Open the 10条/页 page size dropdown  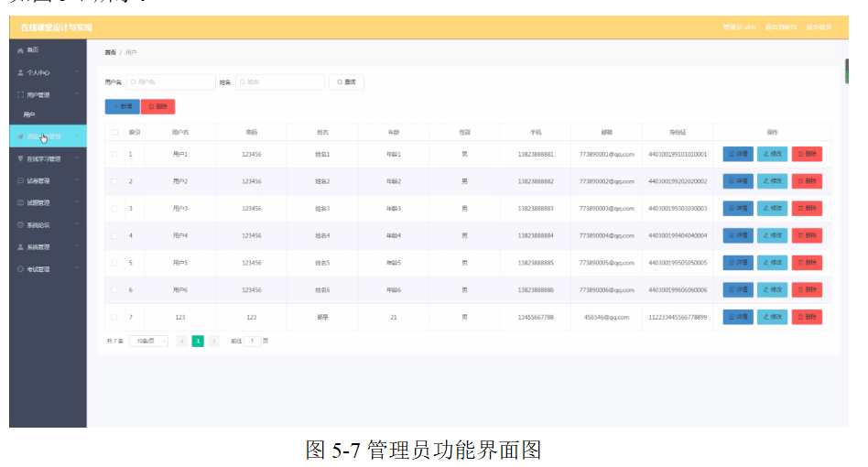[148, 342]
